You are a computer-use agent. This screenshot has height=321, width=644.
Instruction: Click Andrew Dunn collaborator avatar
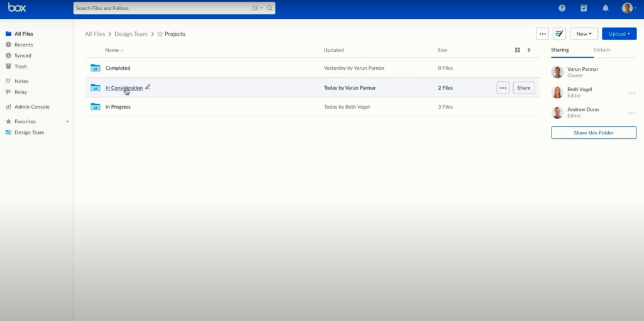[557, 112]
